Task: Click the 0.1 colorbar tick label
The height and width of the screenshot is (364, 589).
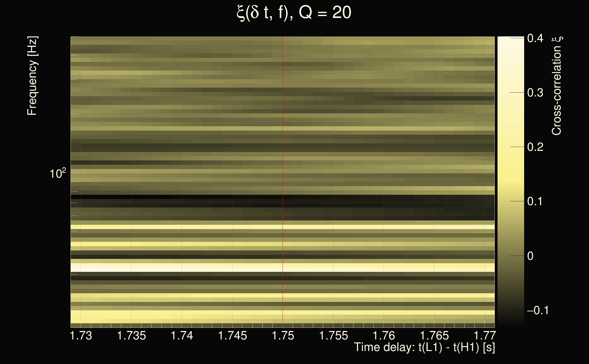Action: pos(535,202)
